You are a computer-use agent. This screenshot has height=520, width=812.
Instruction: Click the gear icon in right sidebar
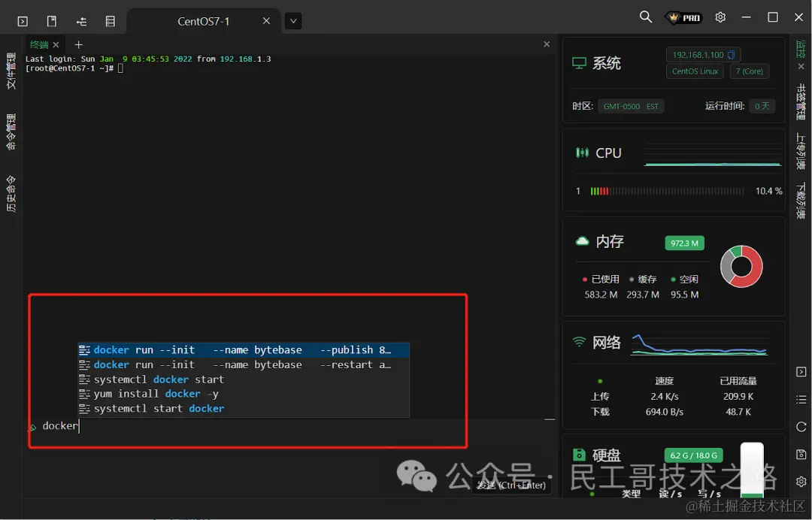coord(801,482)
